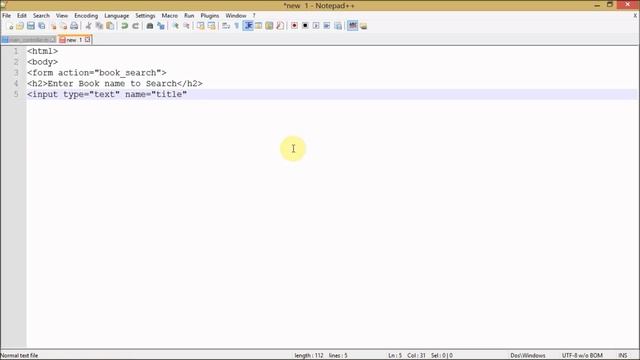Viewport: 640px width, 360px height.
Task: Click 'length : 112' in status bar
Action: pyautogui.click(x=309, y=356)
